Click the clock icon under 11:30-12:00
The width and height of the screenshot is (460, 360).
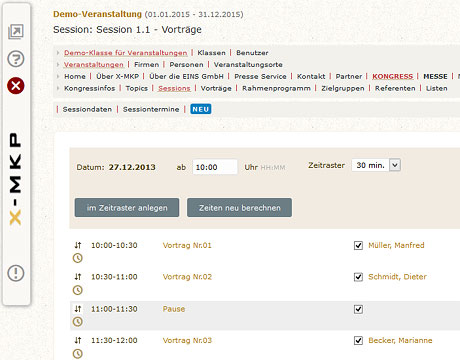point(78,354)
